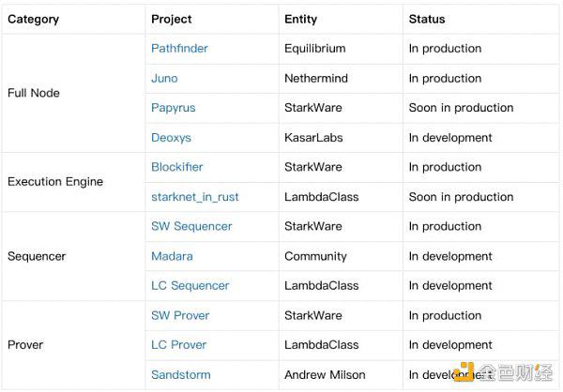Viewport: 563px width, 392px height.
Task: Open the Deoxys project link
Action: pyautogui.click(x=171, y=138)
